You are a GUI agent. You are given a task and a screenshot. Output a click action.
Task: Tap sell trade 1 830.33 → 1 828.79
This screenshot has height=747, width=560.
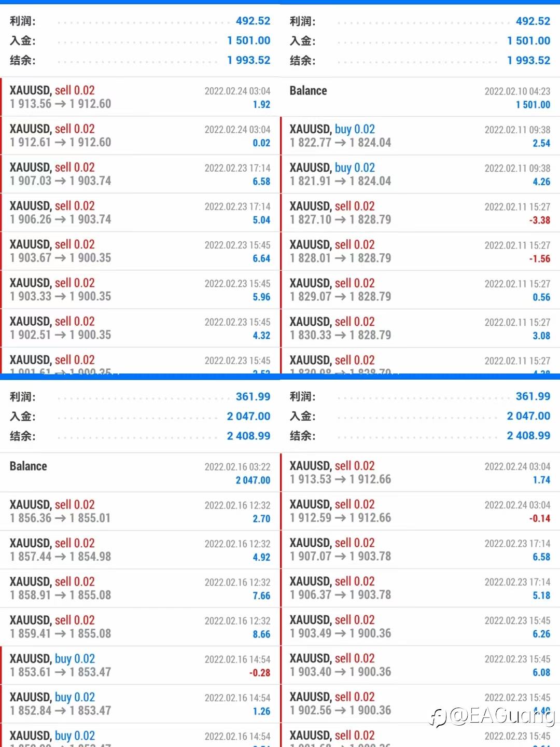(420, 328)
